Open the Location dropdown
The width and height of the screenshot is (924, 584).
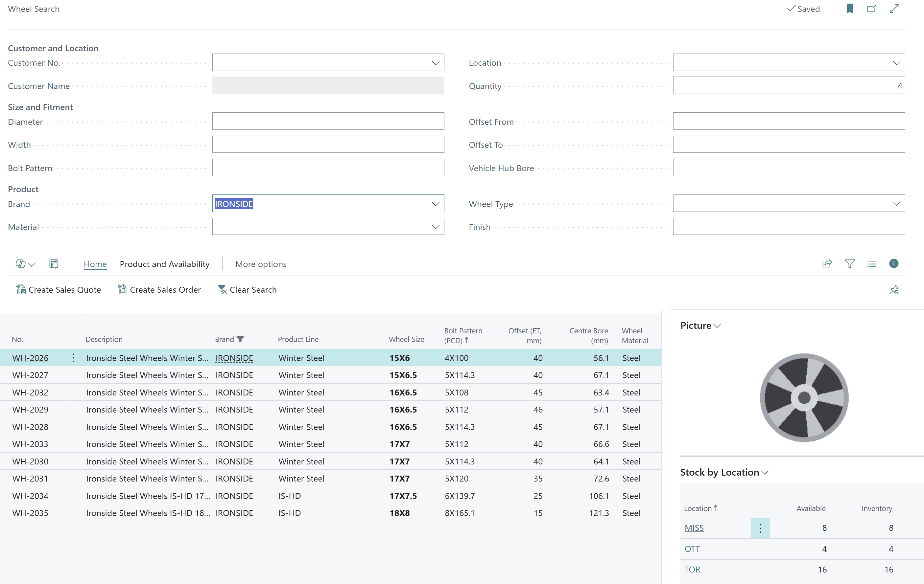coord(896,62)
